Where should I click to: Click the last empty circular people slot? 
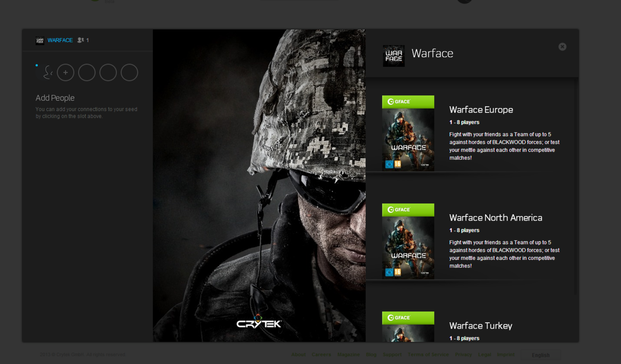pos(130,73)
